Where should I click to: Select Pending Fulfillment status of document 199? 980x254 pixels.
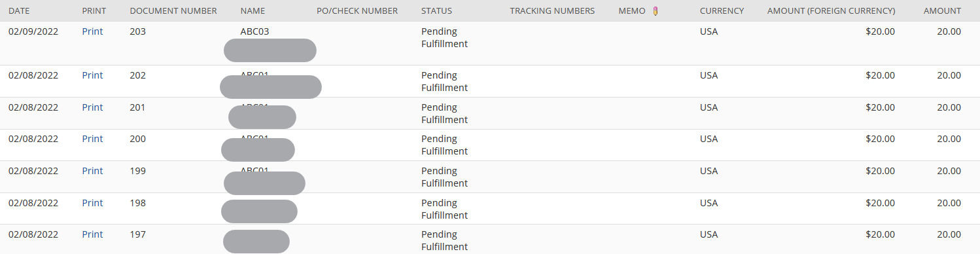444,177
